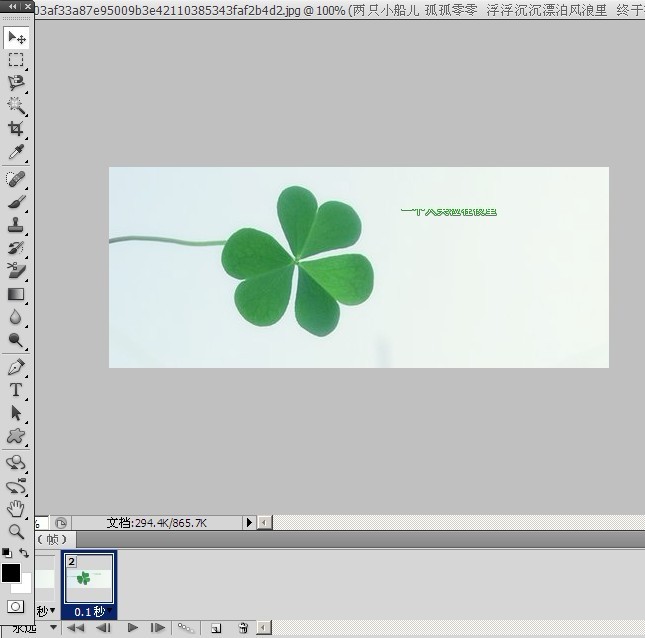Swap foreground and background colors
Image resolution: width=645 pixels, height=638 pixels.
(x=24, y=553)
